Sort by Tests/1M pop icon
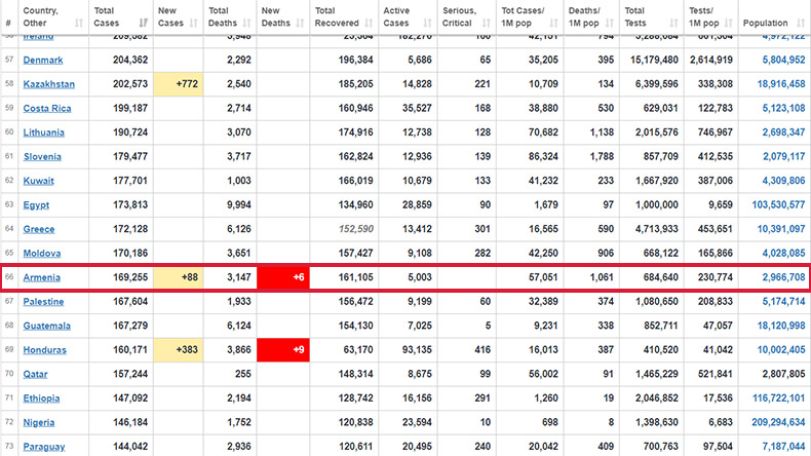 728,23
